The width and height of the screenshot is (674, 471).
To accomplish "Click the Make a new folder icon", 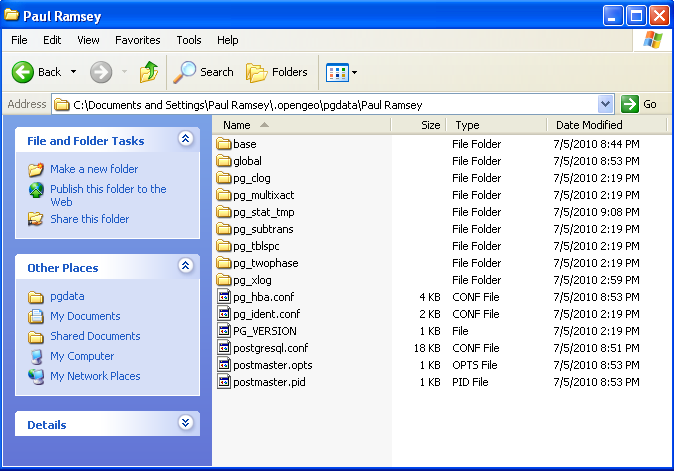I will 36,170.
